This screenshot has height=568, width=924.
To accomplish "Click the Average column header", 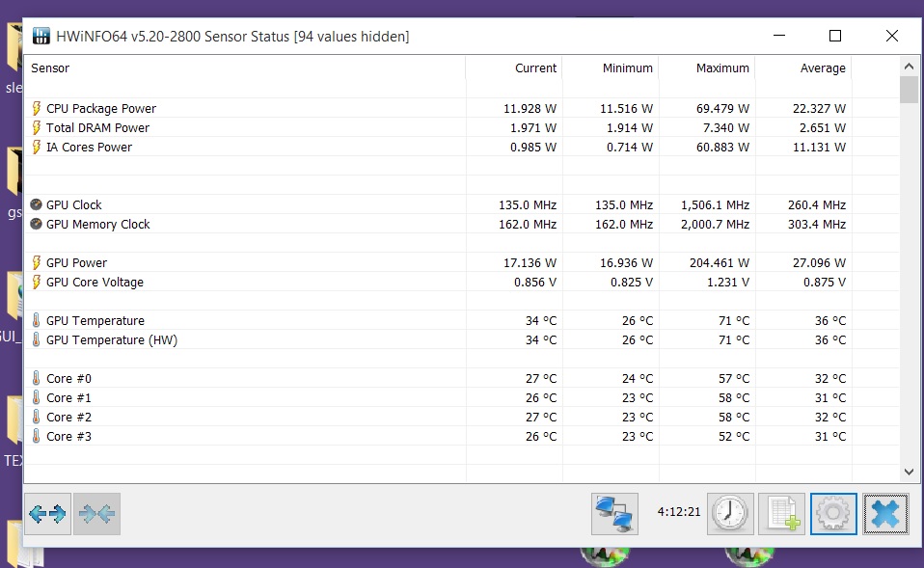I will [x=803, y=68].
